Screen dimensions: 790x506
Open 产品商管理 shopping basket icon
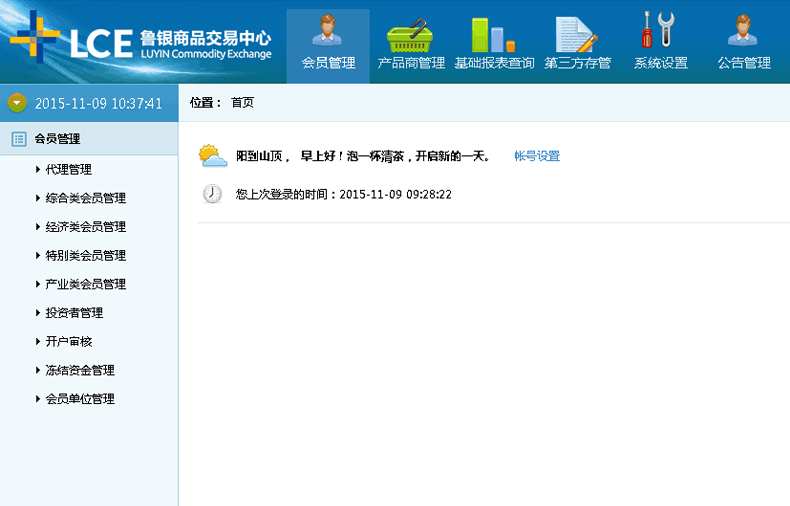(x=410, y=35)
